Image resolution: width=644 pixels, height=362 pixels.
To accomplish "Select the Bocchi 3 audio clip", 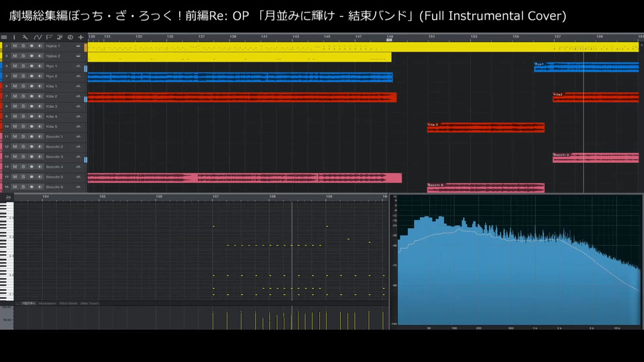I will [596, 158].
